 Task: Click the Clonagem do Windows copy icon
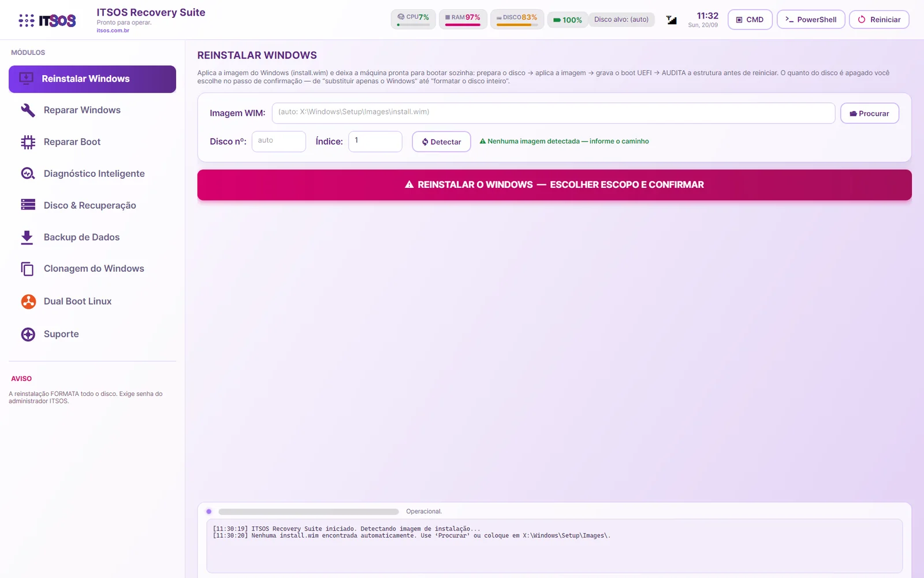27,269
